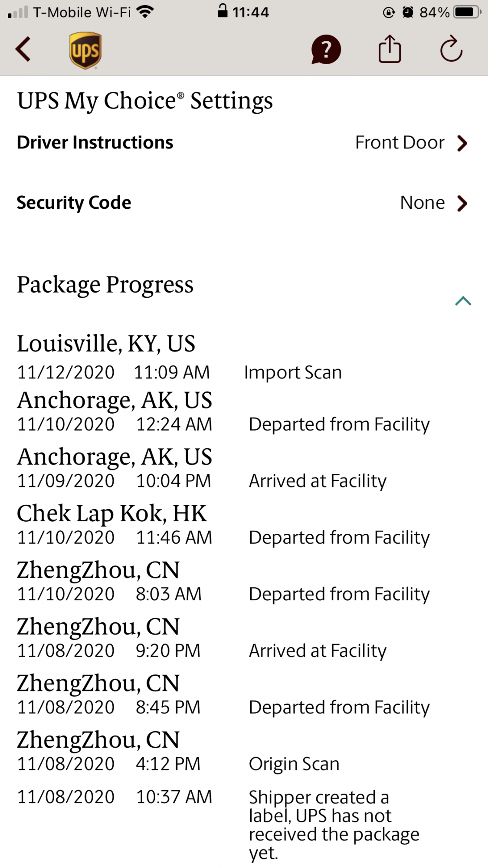Tap the Origin Scan status entry
The image size is (488, 868).
pyautogui.click(x=294, y=764)
